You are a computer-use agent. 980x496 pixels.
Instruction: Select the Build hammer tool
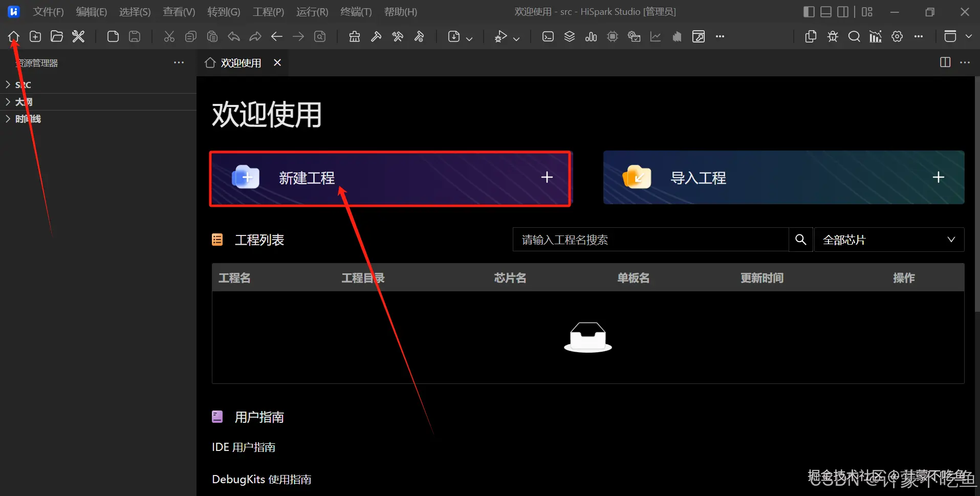[376, 36]
